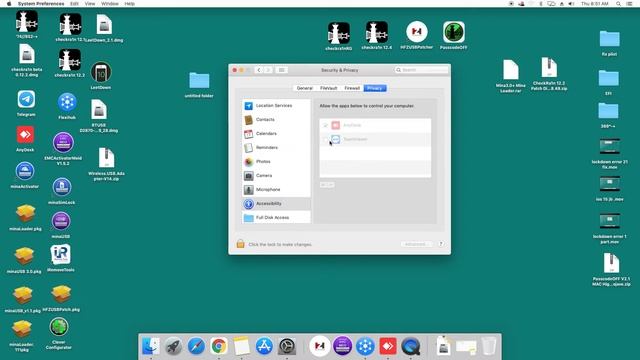Open Google Chrome from the Dock

(x=219, y=347)
